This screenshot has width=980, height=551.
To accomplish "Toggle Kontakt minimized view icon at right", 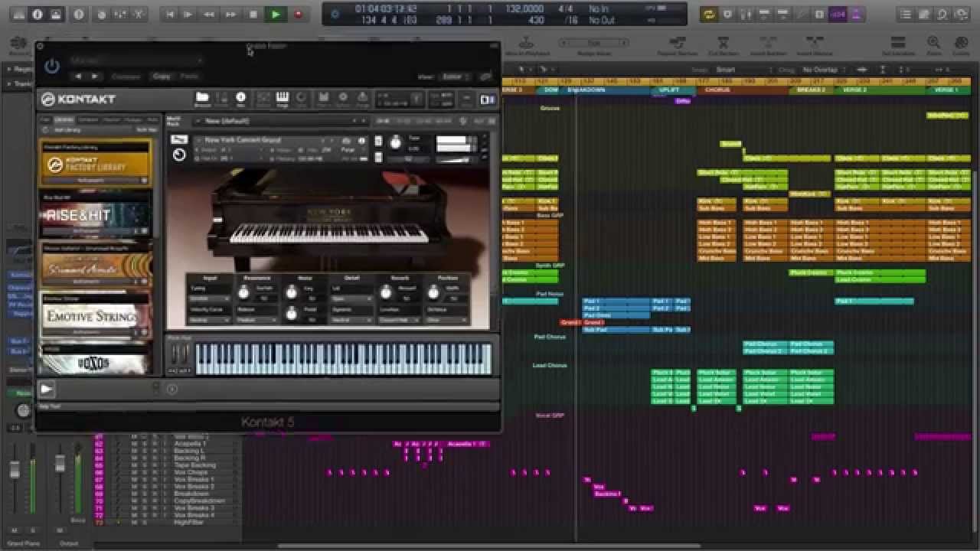I will [466, 99].
